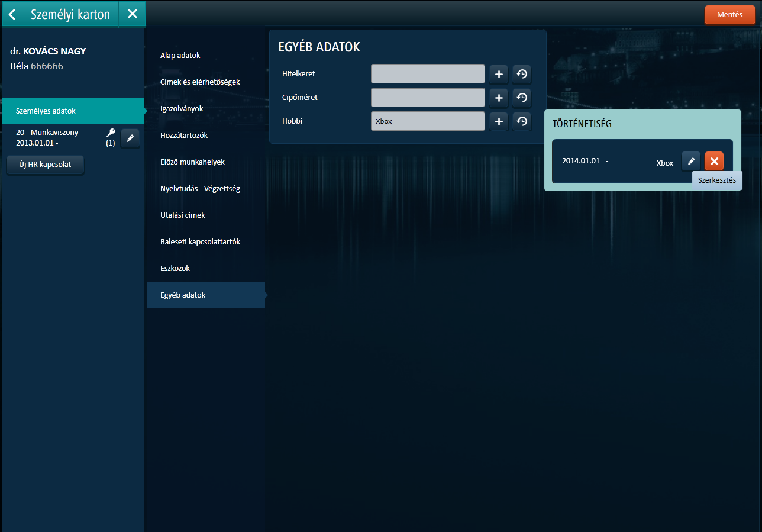Viewport: 762px width, 532px height.
Task: Click the TÖRTÉNETISÉG panel heading
Action: click(x=582, y=124)
